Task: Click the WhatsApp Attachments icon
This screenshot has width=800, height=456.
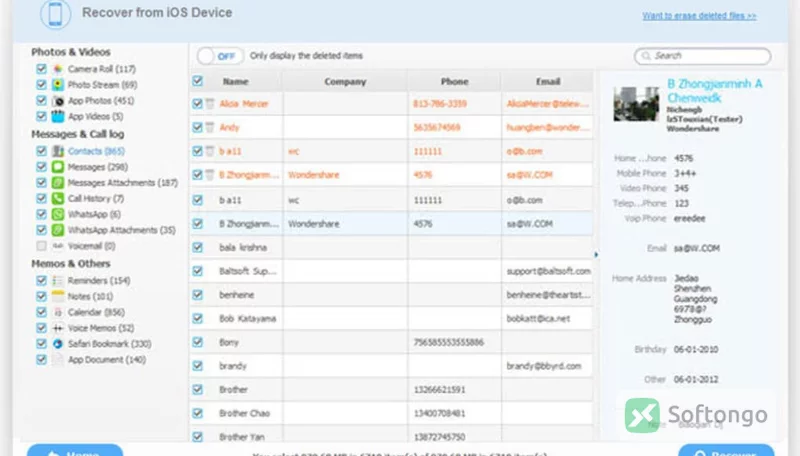Action: pyautogui.click(x=58, y=230)
